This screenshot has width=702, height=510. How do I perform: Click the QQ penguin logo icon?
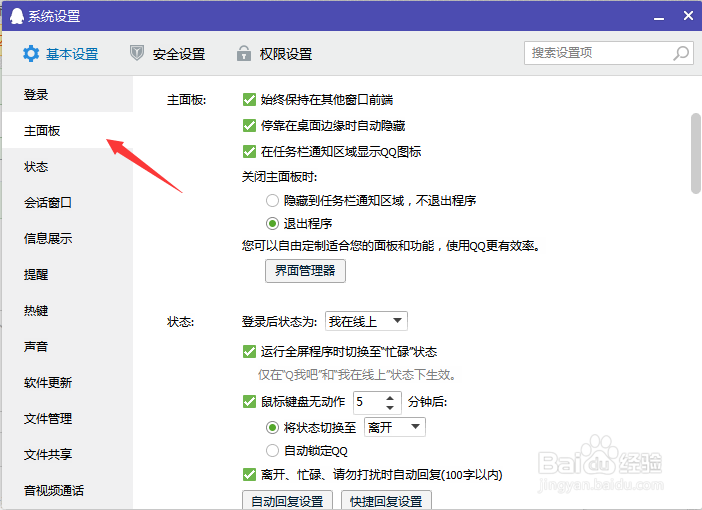tap(17, 16)
